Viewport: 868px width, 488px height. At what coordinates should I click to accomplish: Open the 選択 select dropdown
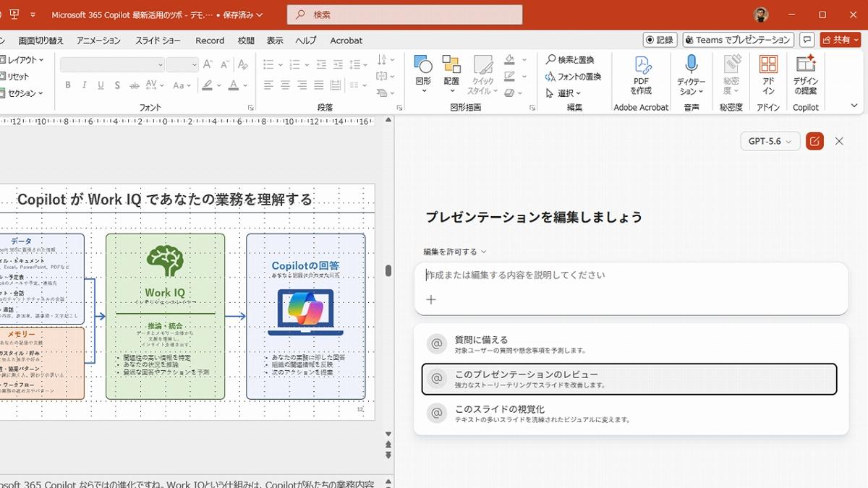coord(564,93)
